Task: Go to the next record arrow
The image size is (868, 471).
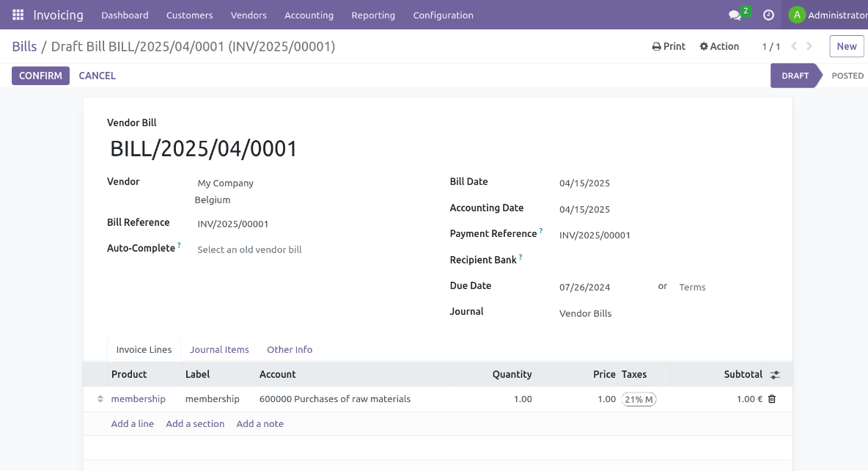Action: click(809, 46)
